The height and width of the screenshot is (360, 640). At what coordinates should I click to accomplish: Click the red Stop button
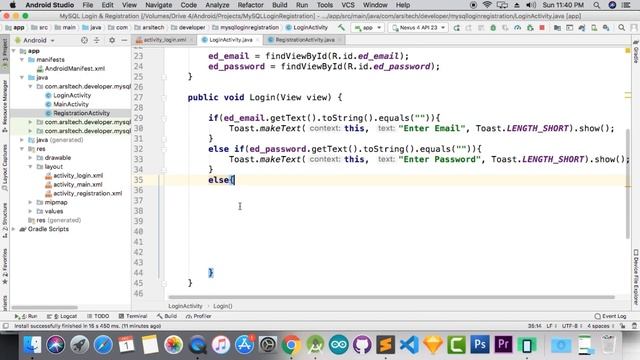click(x=542, y=28)
